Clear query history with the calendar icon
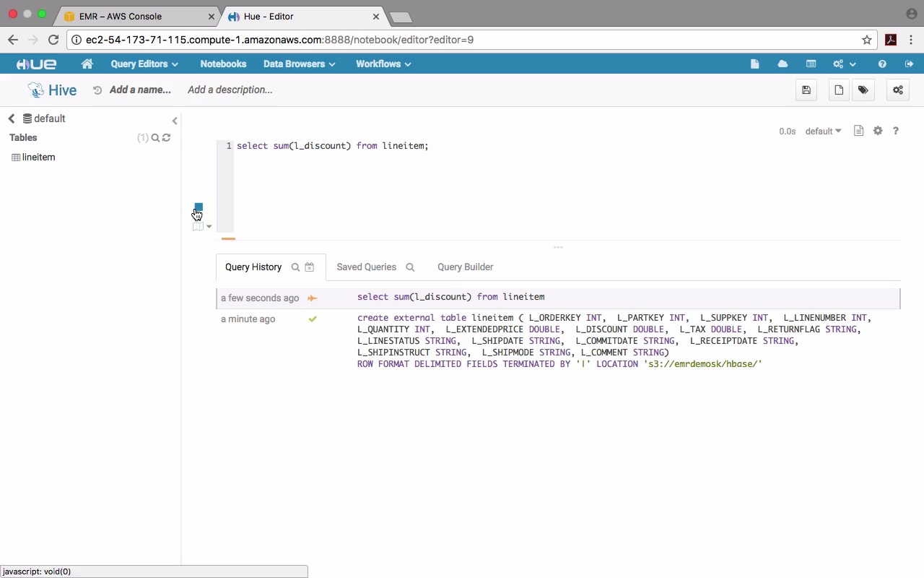This screenshot has height=578, width=924. coord(310,267)
